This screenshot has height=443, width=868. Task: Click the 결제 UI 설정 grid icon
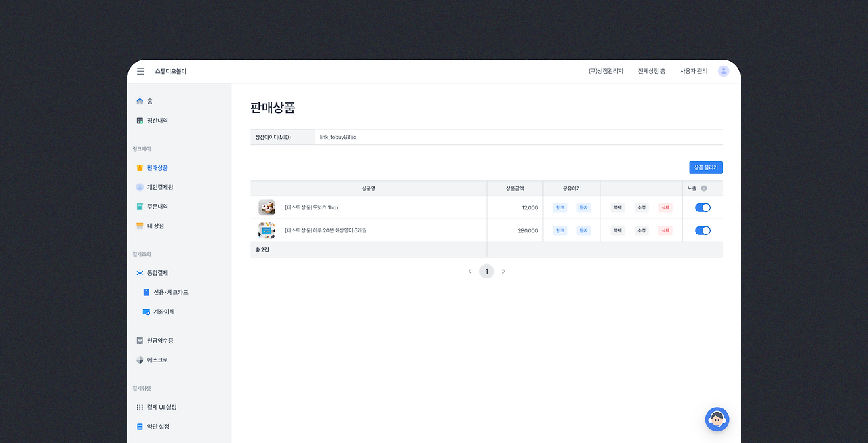point(140,407)
